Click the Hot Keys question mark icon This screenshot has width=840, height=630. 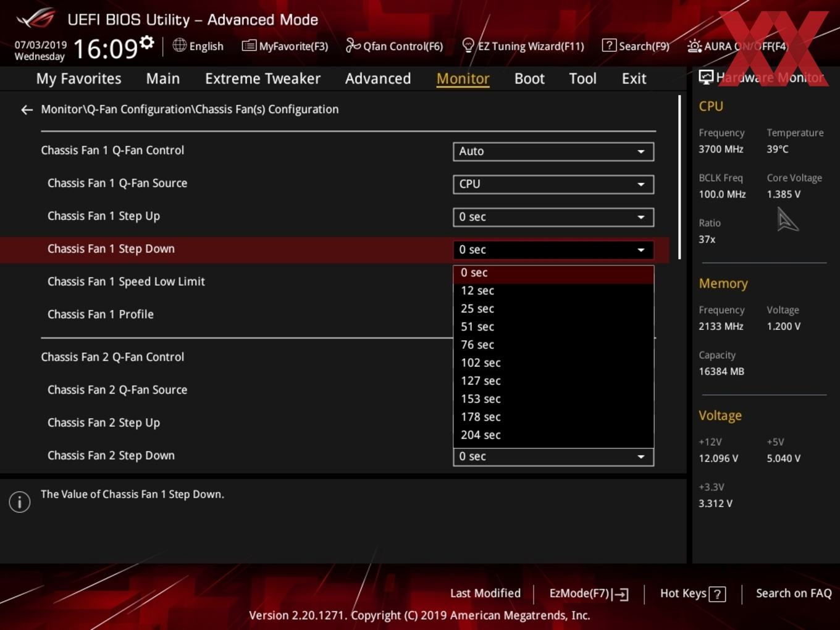click(717, 594)
